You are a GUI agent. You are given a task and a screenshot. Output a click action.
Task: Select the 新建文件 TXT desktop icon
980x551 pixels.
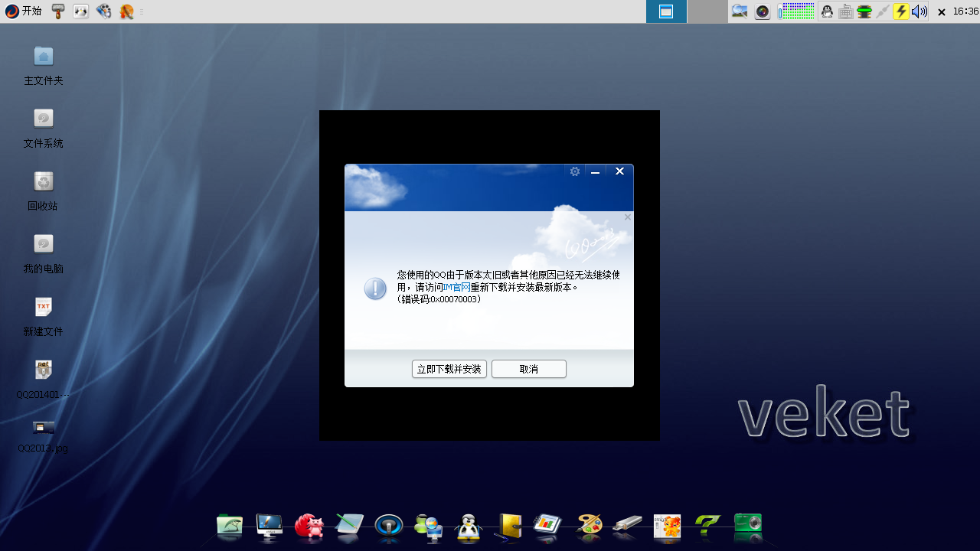pyautogui.click(x=44, y=317)
